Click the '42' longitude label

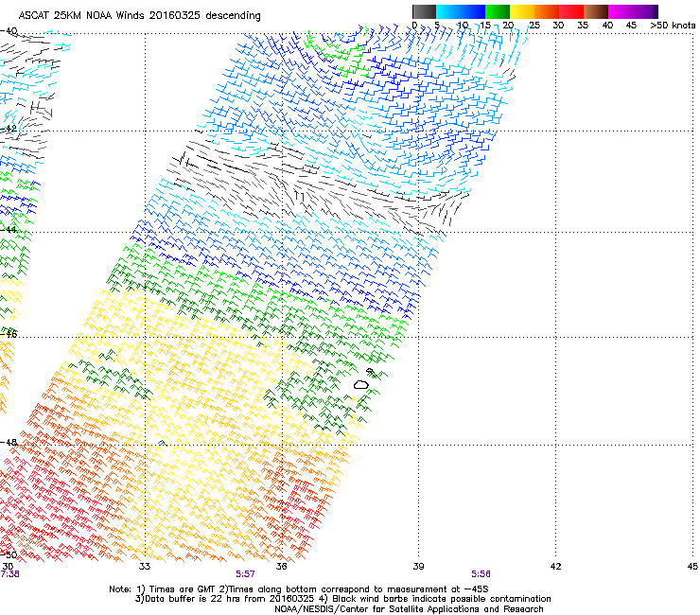pos(555,567)
